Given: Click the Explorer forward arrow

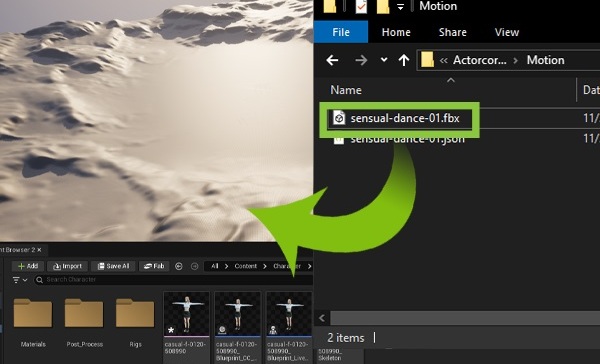Looking at the screenshot, I should tap(361, 60).
